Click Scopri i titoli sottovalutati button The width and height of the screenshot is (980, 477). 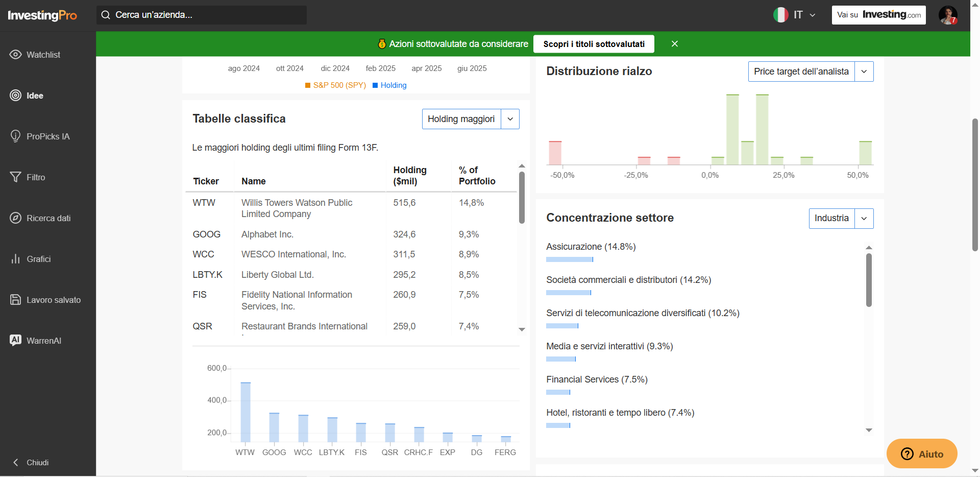(x=594, y=44)
